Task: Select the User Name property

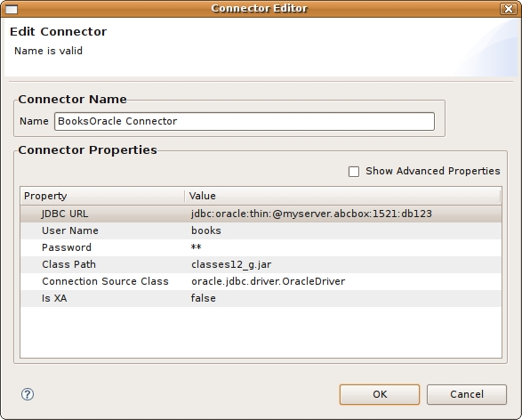Action: (70, 230)
